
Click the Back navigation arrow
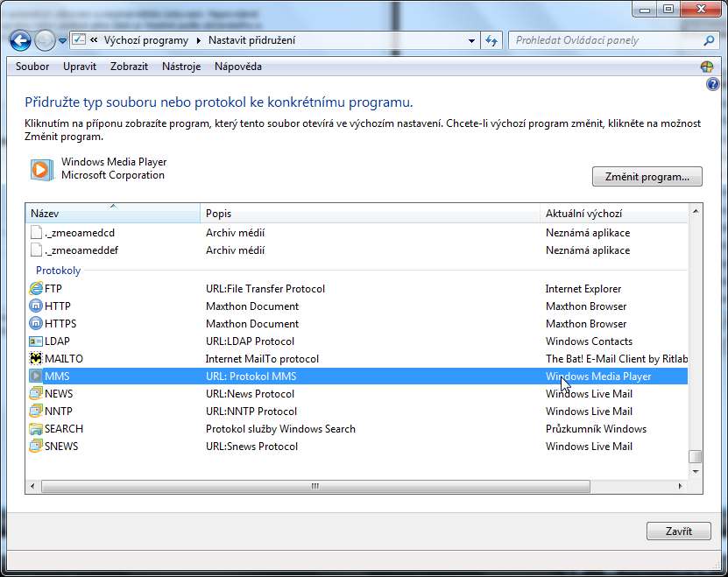20,41
